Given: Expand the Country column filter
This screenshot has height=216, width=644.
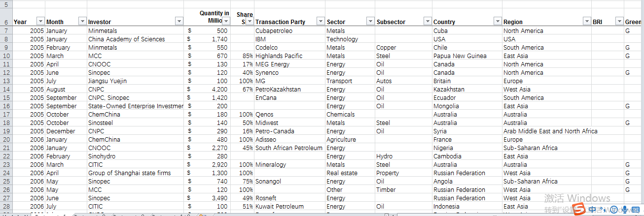Looking at the screenshot, I should point(497,22).
